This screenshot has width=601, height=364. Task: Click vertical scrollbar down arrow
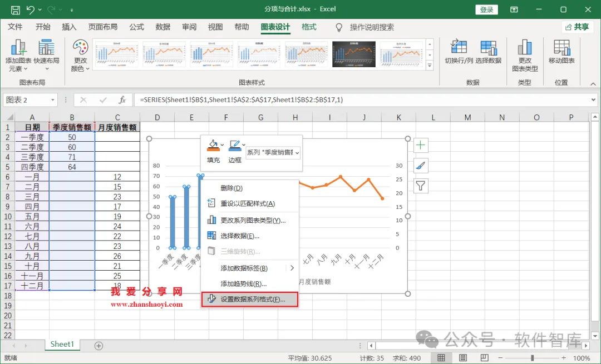pyautogui.click(x=595, y=336)
